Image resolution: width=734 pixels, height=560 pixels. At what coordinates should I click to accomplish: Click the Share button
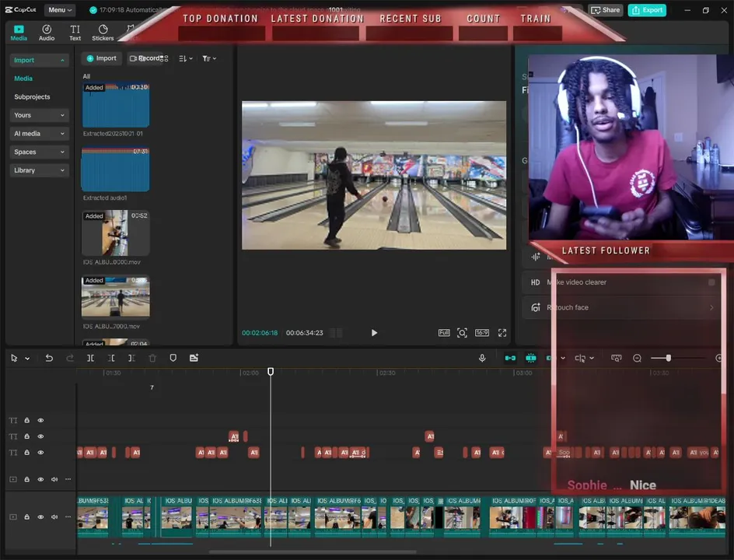pos(605,10)
